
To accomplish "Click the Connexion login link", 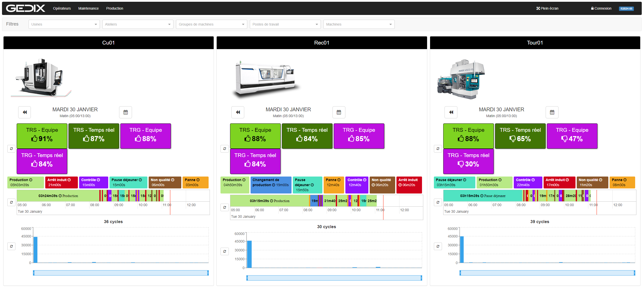I will click(601, 8).
